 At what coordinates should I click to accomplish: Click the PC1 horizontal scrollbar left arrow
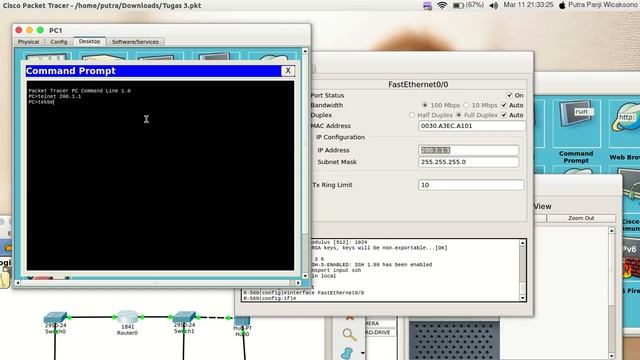[18, 282]
